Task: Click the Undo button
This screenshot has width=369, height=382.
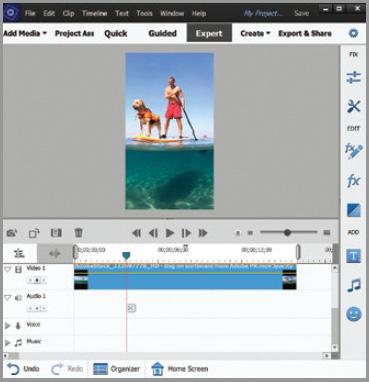Action: (x=23, y=369)
